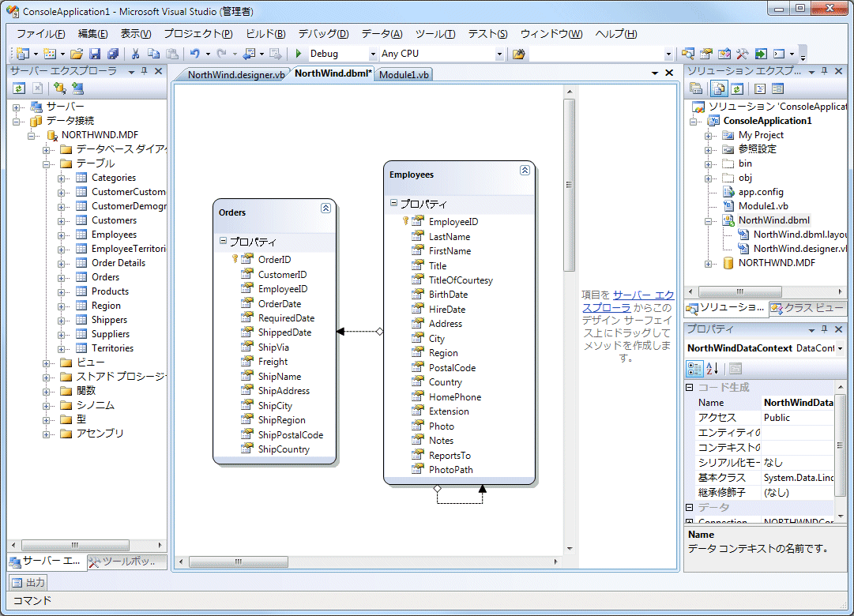854x616 pixels.
Task: Close the Server Explorer panel
Action: coord(159,71)
